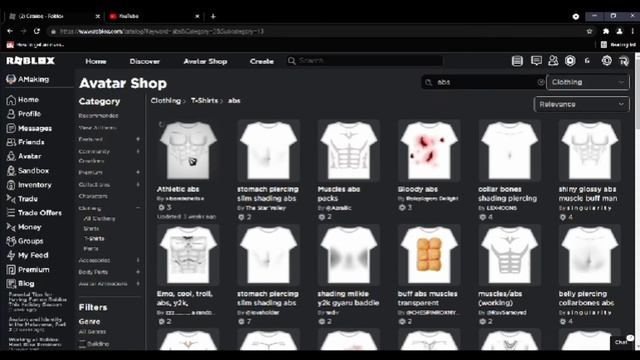
Task: Click the Avatar Shop abs search field
Action: click(x=483, y=82)
